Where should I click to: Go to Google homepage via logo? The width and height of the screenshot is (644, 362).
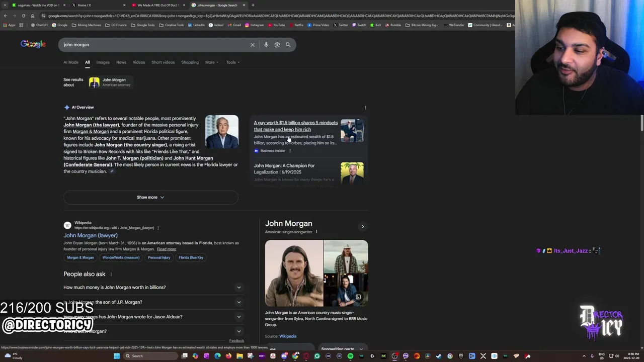tap(33, 44)
